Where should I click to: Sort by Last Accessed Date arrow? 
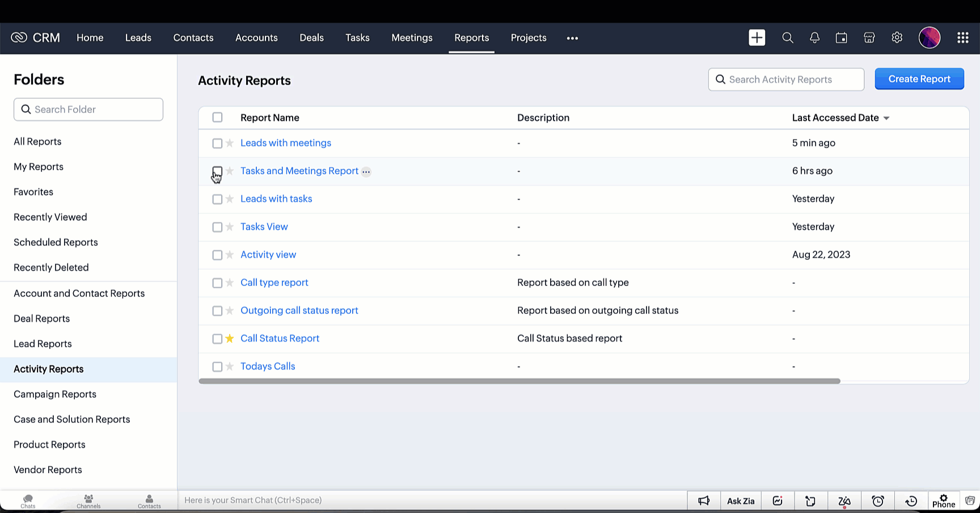[x=886, y=118]
